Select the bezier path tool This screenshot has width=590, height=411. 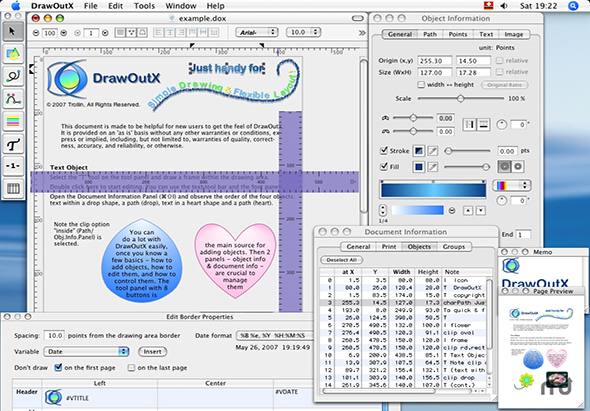13,99
